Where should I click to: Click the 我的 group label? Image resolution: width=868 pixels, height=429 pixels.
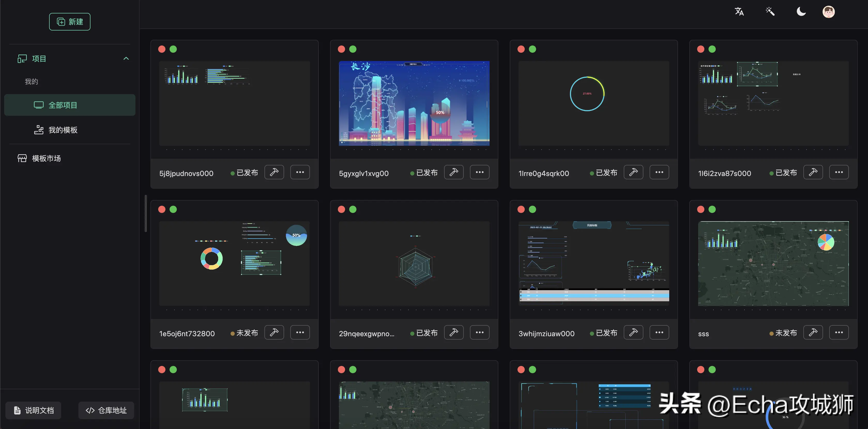31,82
